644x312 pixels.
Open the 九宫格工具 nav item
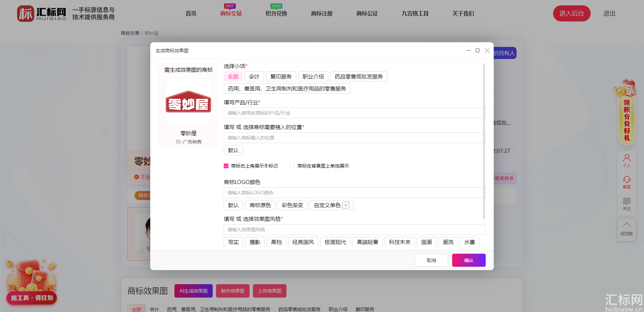(415, 13)
